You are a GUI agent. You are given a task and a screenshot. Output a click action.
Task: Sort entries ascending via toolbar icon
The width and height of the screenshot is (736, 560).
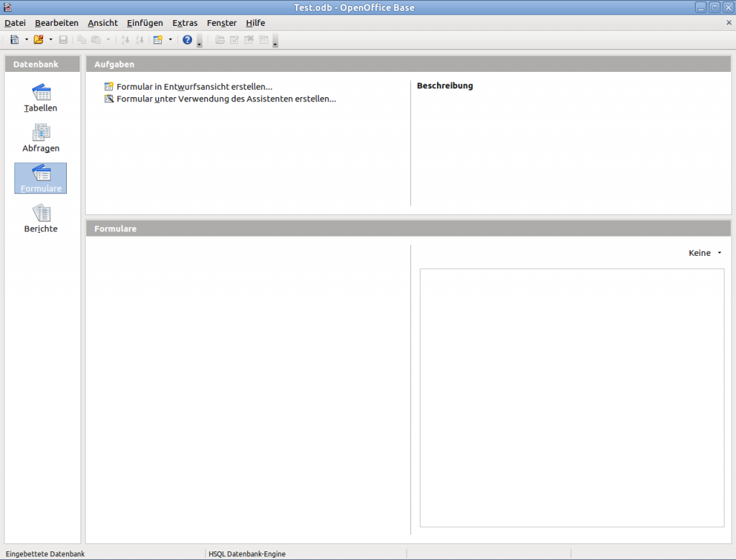point(124,40)
